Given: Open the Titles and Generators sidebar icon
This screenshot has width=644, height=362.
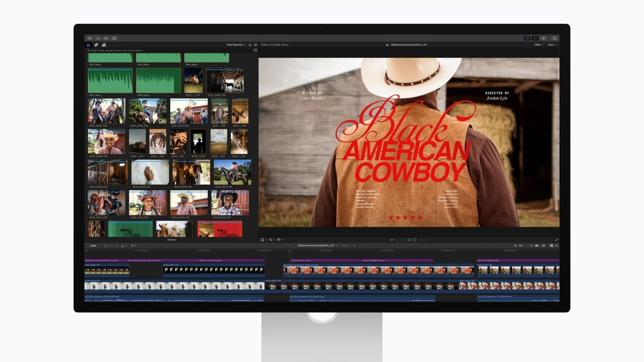Looking at the screenshot, I should (x=104, y=45).
